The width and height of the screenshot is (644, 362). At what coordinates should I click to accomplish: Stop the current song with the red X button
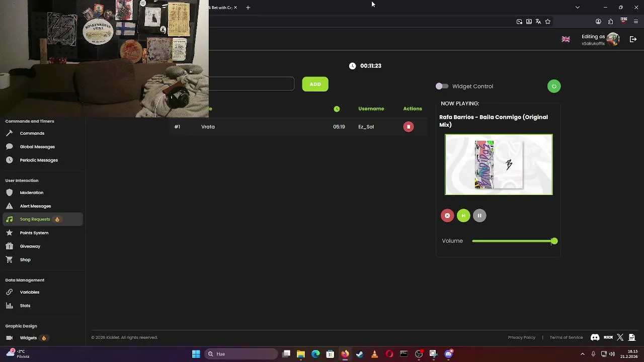[x=447, y=216]
